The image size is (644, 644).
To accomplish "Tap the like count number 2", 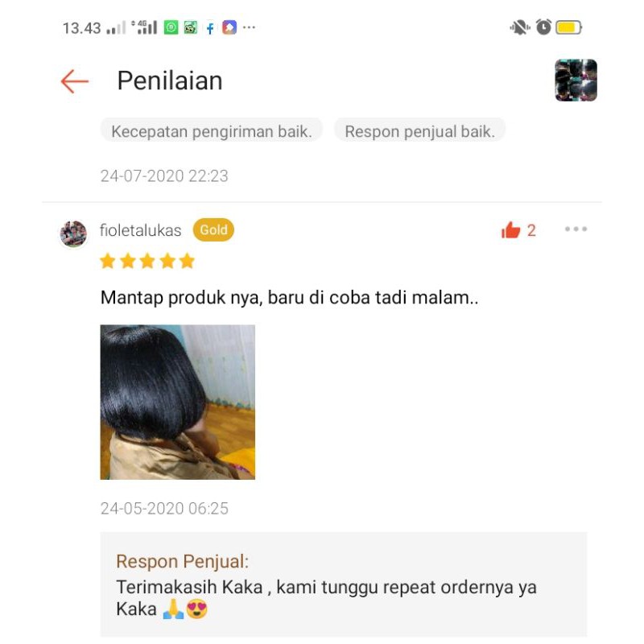I will pyautogui.click(x=531, y=230).
